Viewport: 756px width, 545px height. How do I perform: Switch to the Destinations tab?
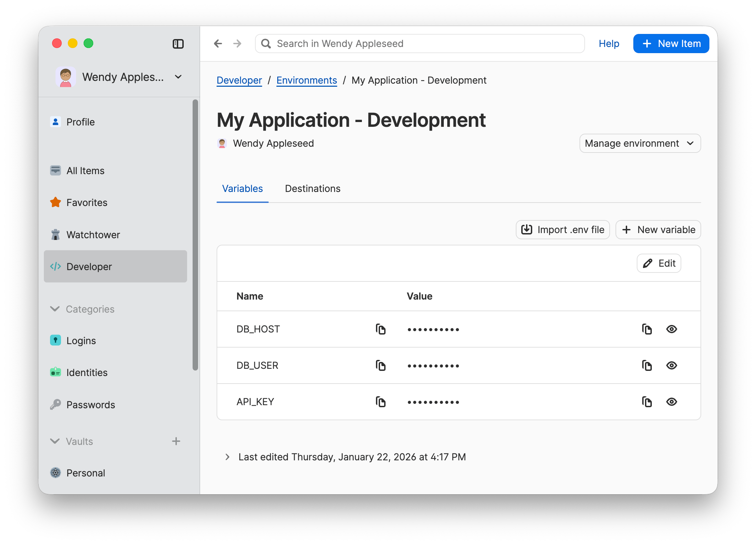(312, 189)
